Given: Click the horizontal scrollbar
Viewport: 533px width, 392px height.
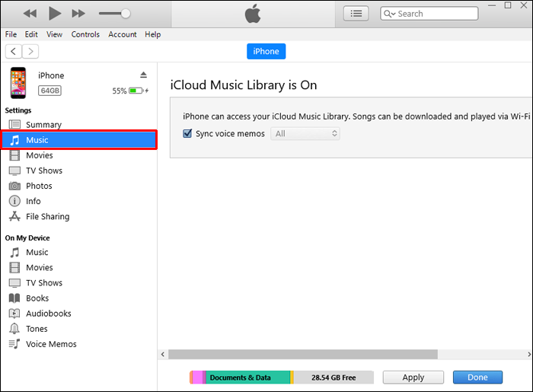Looking at the screenshot, I should click(303, 354).
